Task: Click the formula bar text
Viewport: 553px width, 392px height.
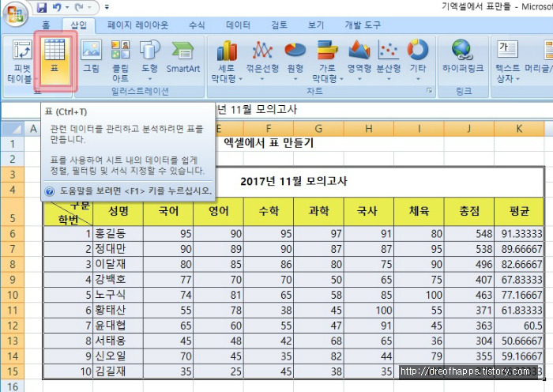Action: (257, 110)
